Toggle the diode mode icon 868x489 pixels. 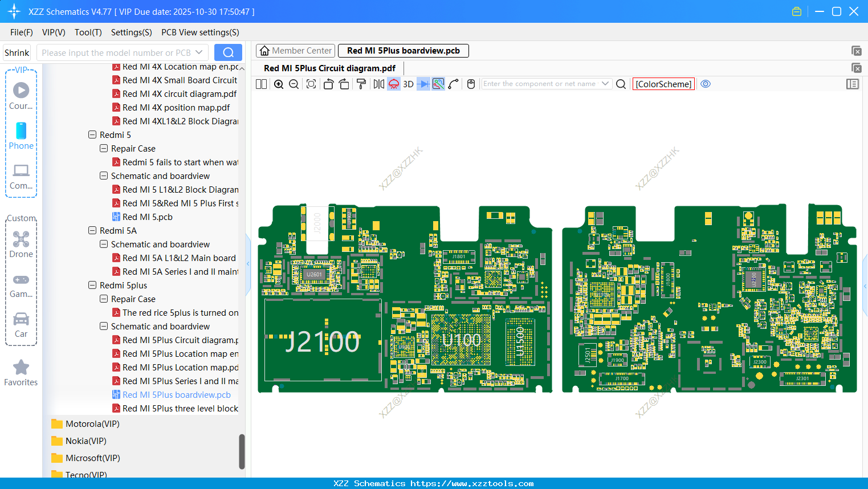423,84
